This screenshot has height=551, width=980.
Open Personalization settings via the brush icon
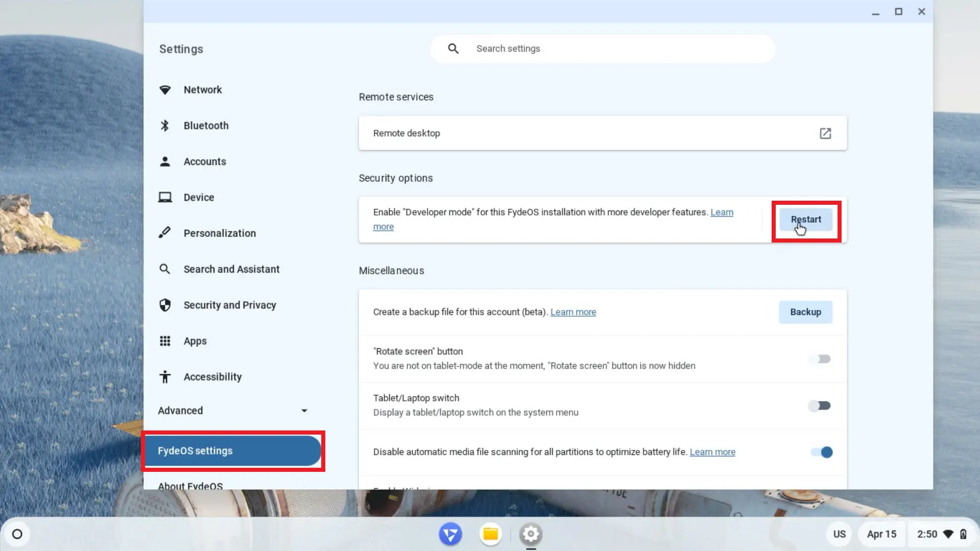pos(165,233)
